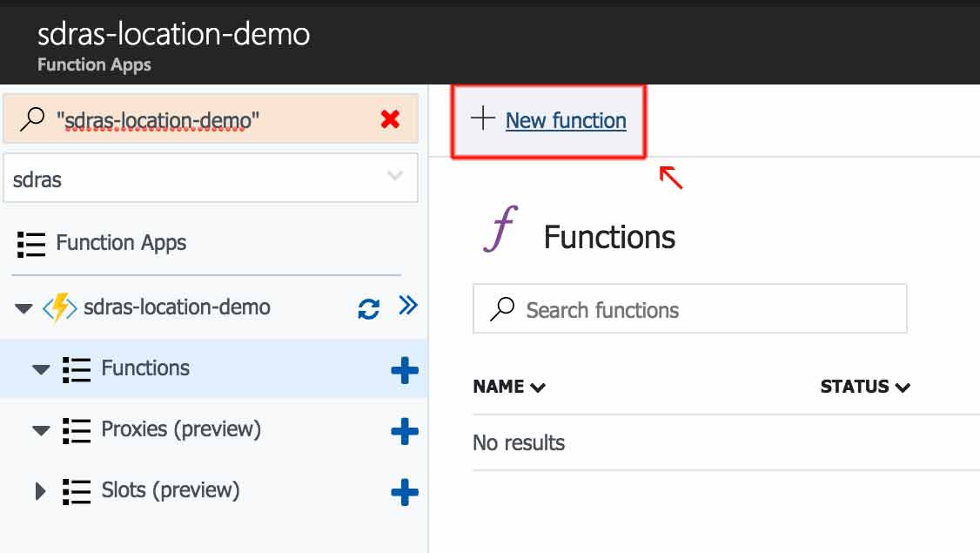Add a new slot with the plus icon
Image resolution: width=980 pixels, height=553 pixels.
point(404,490)
